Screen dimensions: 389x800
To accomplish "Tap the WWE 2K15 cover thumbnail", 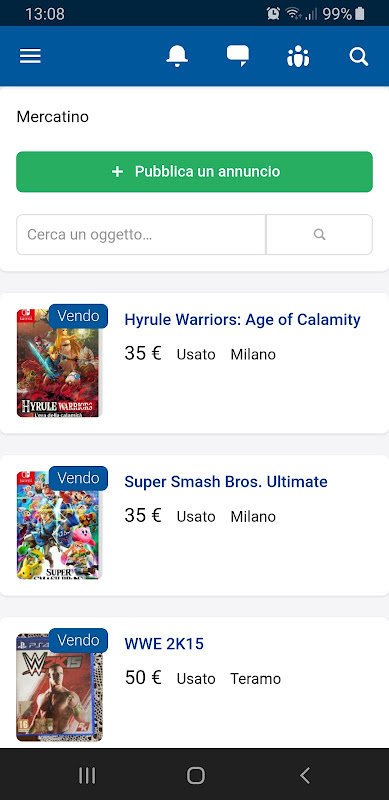I will tap(59, 687).
